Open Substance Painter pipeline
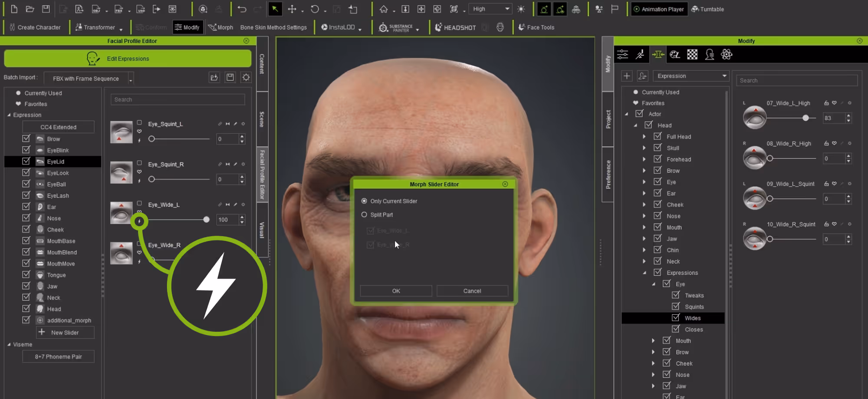The height and width of the screenshot is (399, 868). [x=396, y=28]
